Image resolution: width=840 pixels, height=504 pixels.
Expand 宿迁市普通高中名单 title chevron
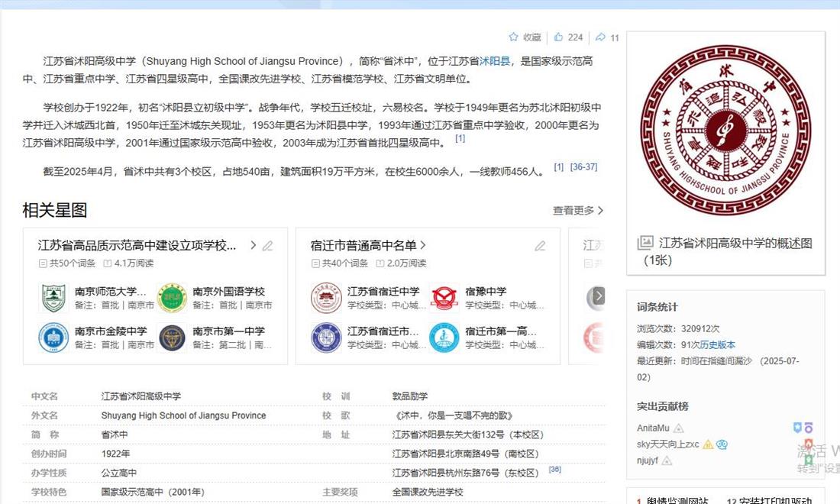tap(423, 245)
